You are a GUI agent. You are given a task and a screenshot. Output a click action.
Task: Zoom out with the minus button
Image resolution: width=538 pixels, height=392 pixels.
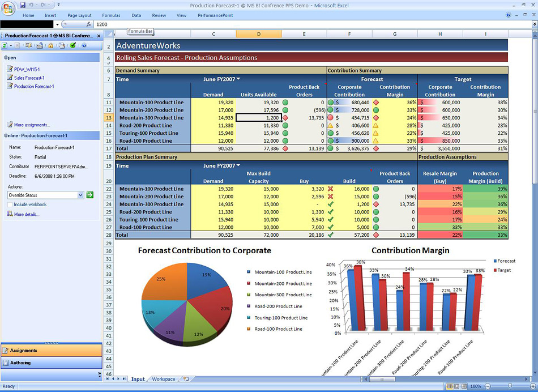click(488, 386)
